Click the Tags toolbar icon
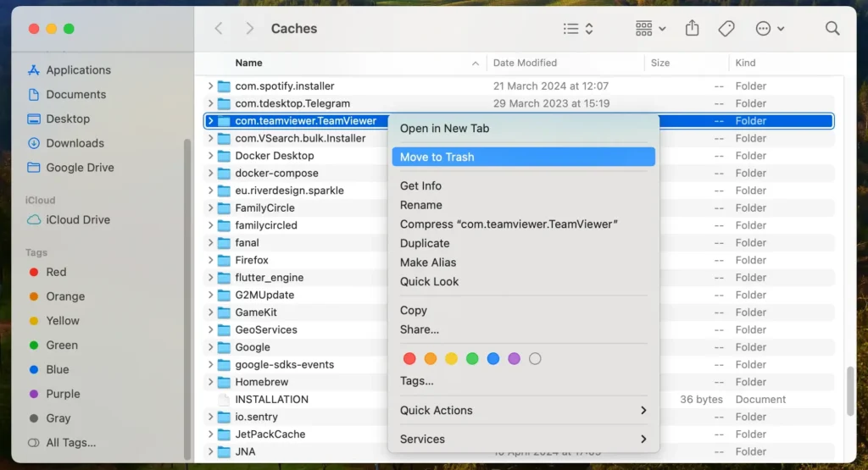The width and height of the screenshot is (868, 470). [x=726, y=29]
